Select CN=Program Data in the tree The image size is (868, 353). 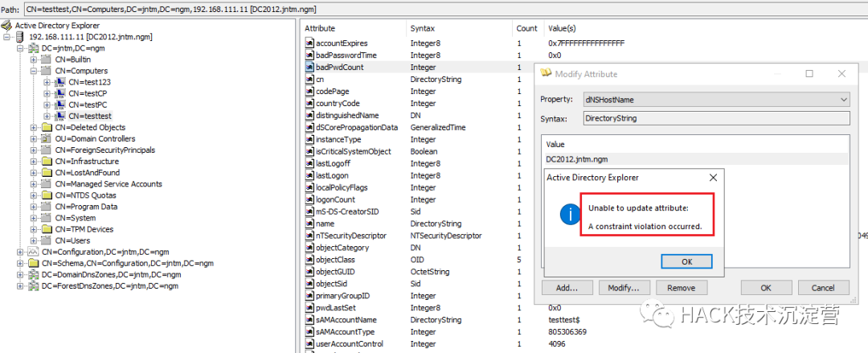(86, 207)
